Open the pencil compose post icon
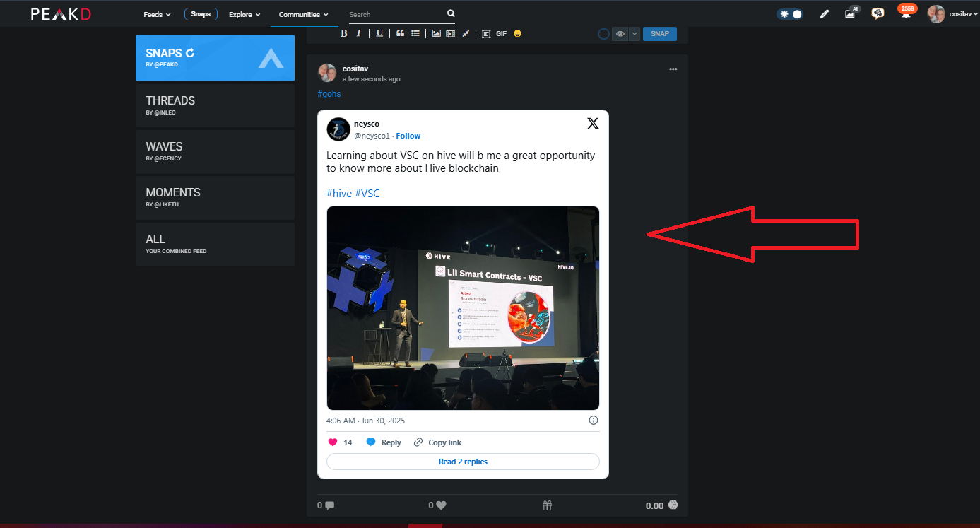Viewport: 980px width, 528px height. [824, 13]
